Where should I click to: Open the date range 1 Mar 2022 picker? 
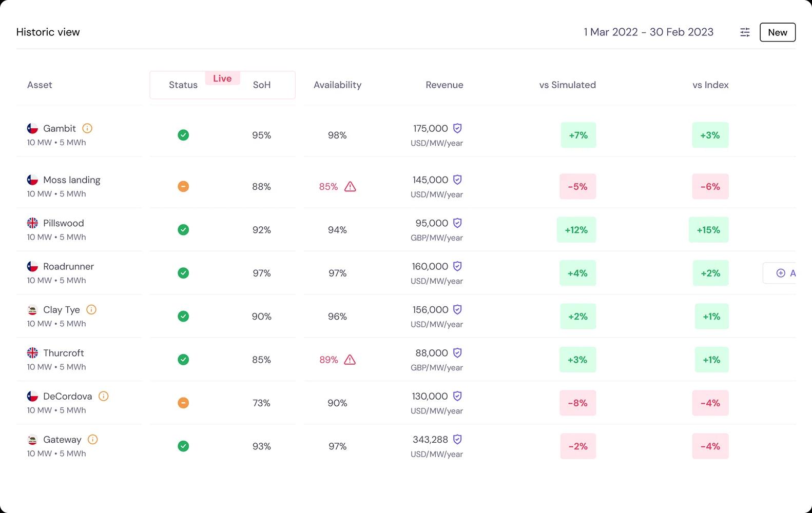pos(648,32)
